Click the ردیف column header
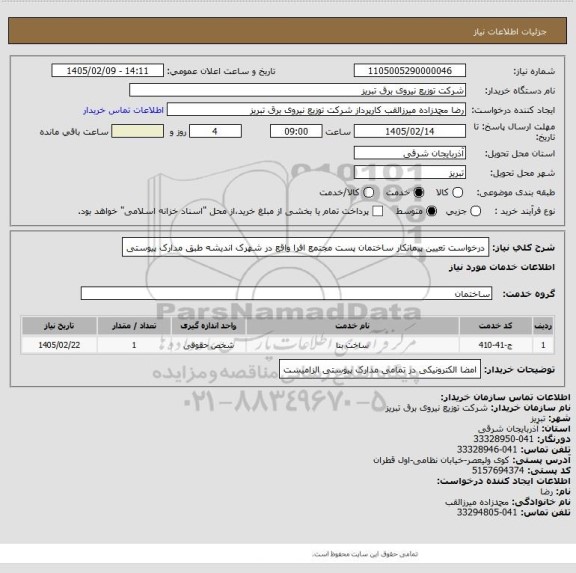This screenshot has height=573, width=576. [543, 326]
